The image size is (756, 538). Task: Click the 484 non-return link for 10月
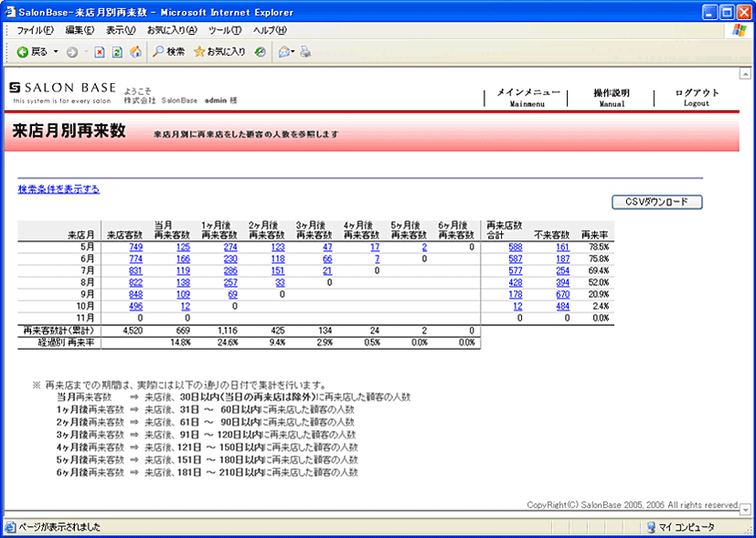563,306
